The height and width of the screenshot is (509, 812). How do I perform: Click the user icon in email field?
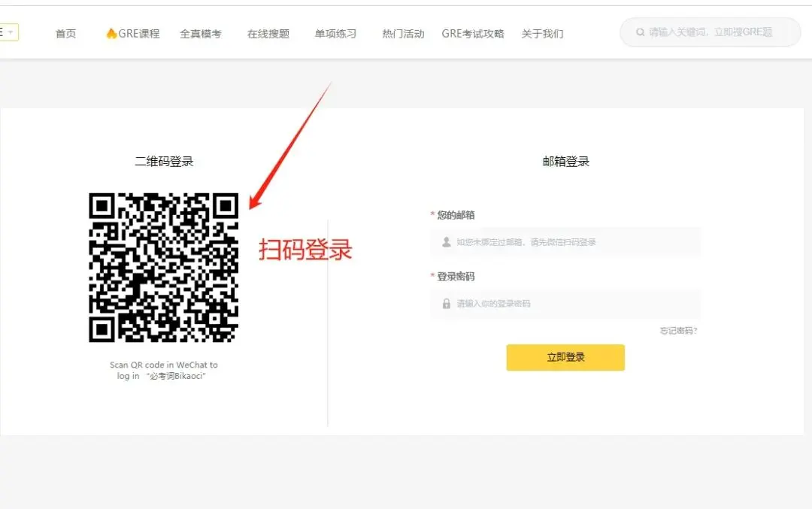[447, 242]
